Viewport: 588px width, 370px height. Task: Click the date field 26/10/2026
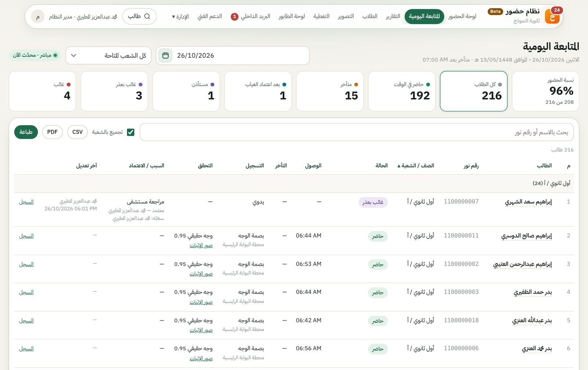click(233, 55)
